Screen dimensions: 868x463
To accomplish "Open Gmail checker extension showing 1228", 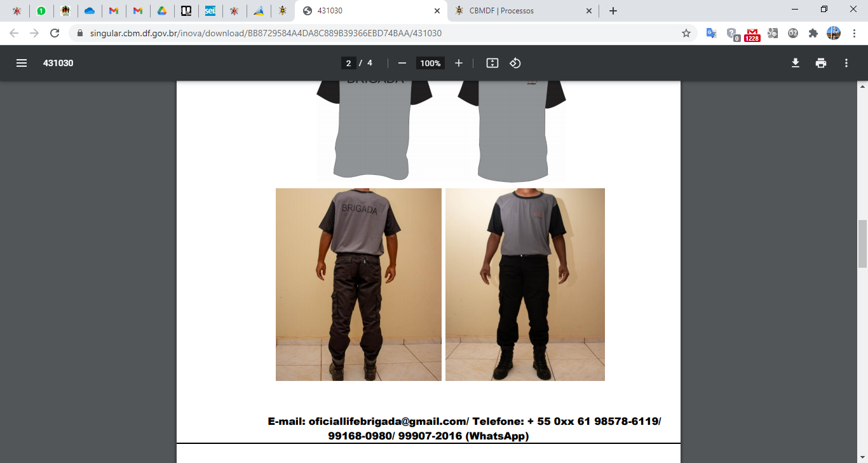I will tap(752, 34).
